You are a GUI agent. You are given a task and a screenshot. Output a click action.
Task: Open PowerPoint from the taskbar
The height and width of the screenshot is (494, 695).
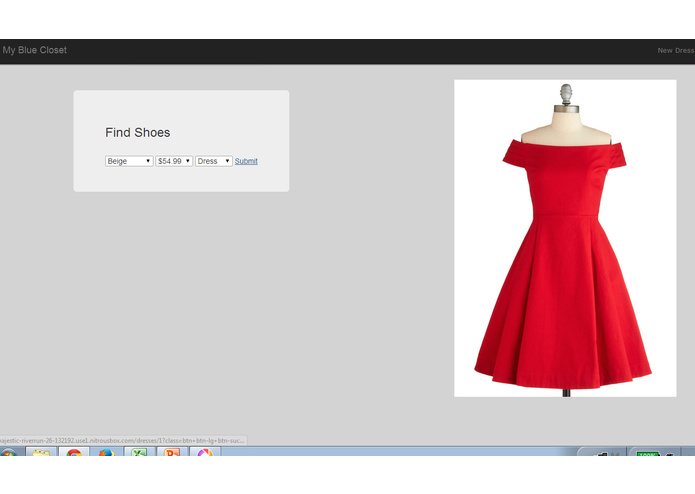coord(172,451)
